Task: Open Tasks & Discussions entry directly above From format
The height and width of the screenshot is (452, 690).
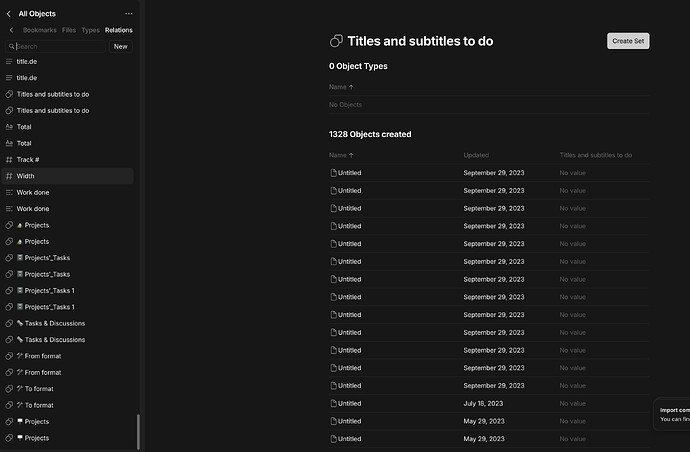Action: (67, 340)
